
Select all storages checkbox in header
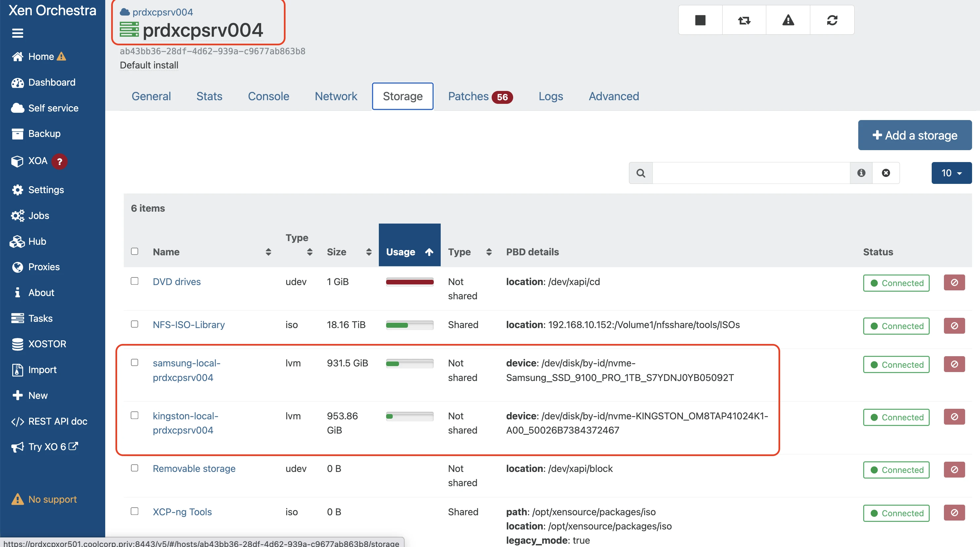tap(134, 251)
